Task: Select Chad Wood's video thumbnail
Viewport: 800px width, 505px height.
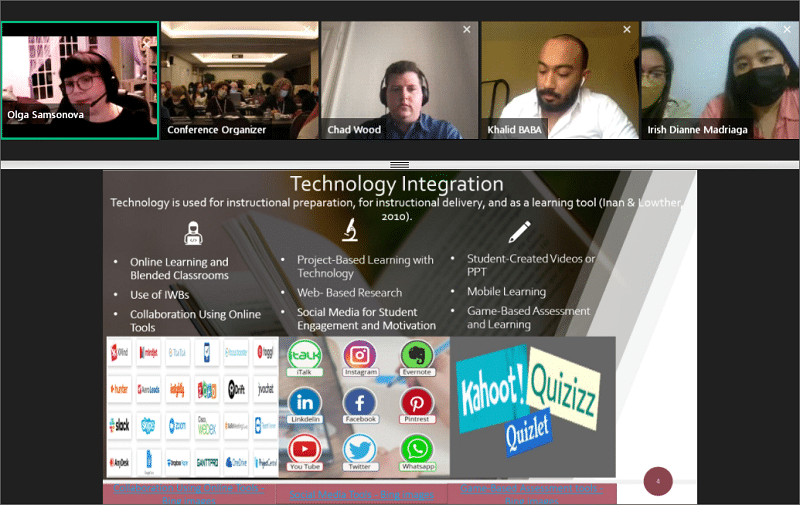Action: [399, 80]
